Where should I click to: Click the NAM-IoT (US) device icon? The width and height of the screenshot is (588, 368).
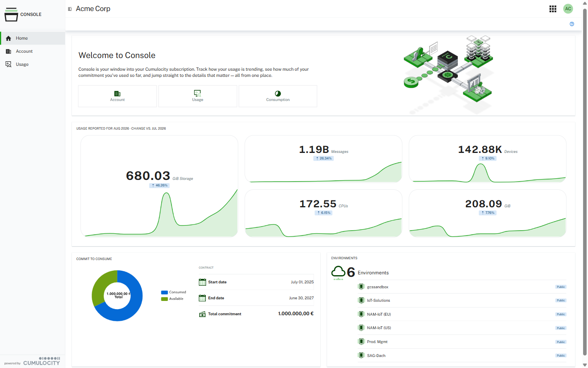(361, 328)
